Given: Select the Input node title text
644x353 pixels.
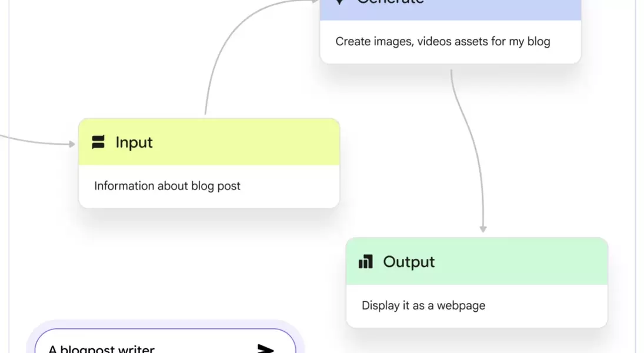Looking at the screenshot, I should point(134,142).
